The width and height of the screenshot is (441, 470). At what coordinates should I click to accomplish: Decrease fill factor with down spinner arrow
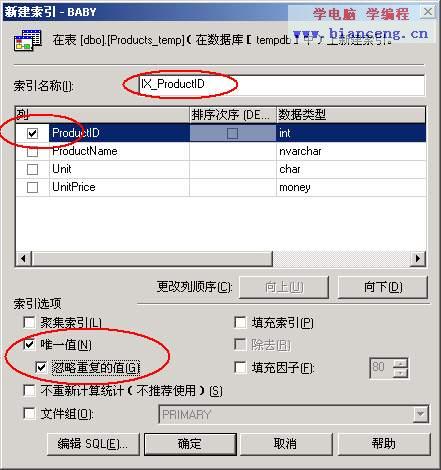[x=400, y=373]
